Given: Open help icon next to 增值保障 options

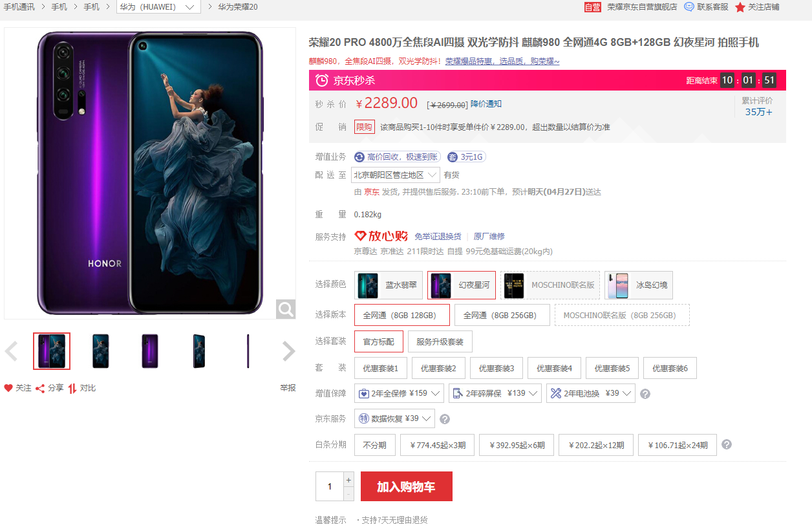Looking at the screenshot, I should (645, 393).
